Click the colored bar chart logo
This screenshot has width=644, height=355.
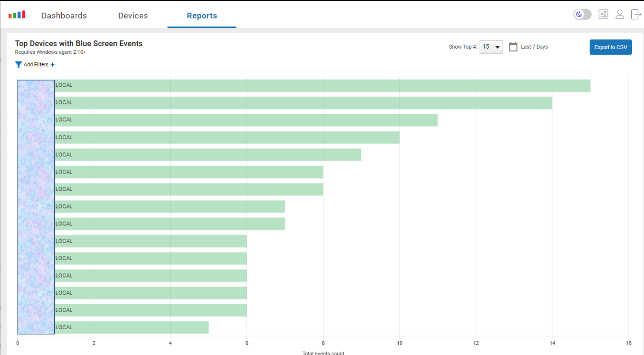point(17,15)
